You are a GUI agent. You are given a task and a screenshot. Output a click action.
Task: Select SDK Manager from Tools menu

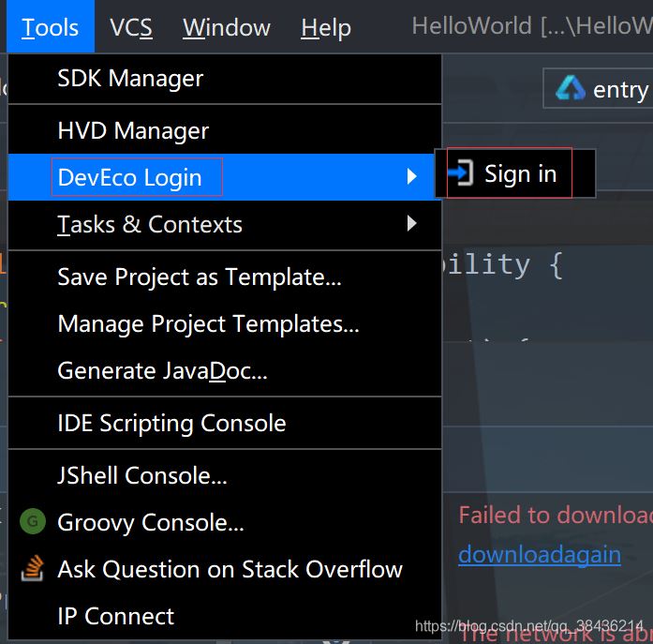pyautogui.click(x=130, y=79)
